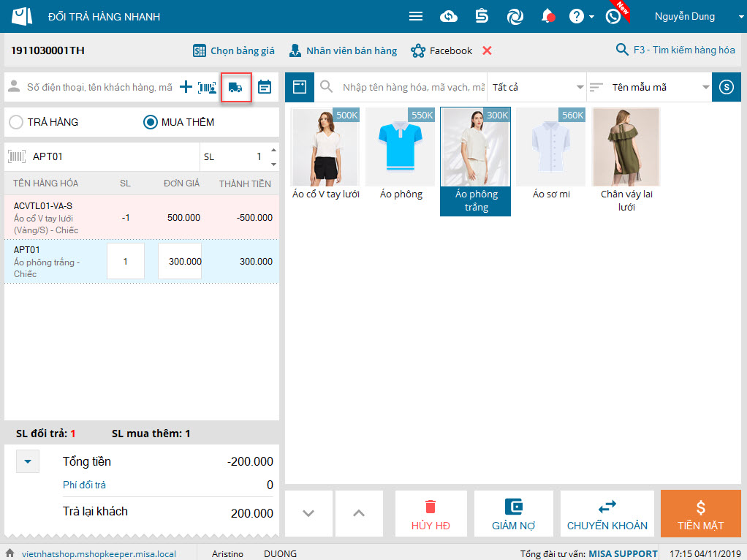Click the phone support icon marked New
Screen dimensions: 747x560
(613, 17)
